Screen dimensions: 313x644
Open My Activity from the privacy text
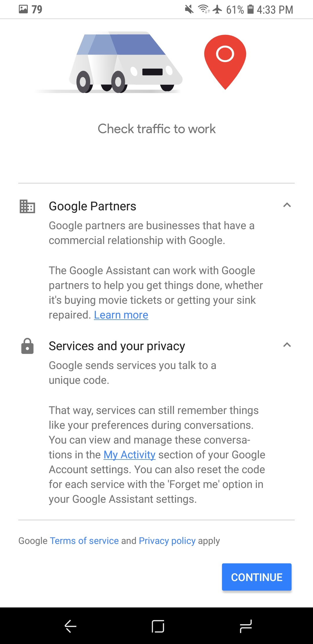[129, 455]
